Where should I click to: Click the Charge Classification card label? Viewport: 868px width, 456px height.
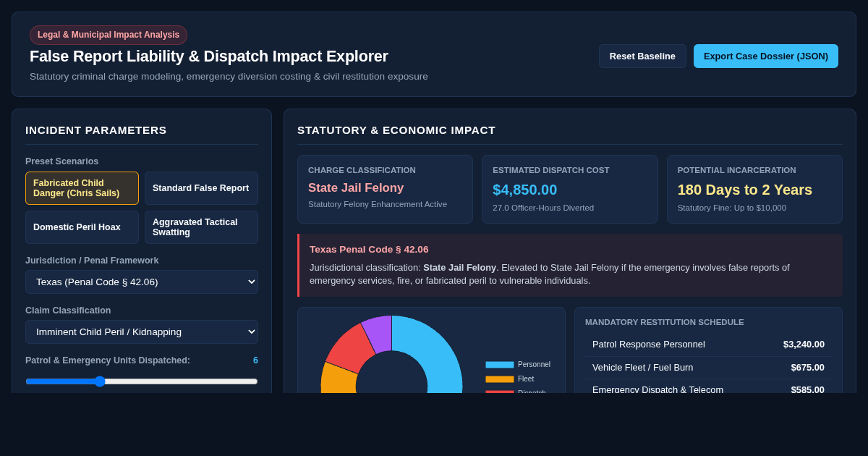(362, 170)
